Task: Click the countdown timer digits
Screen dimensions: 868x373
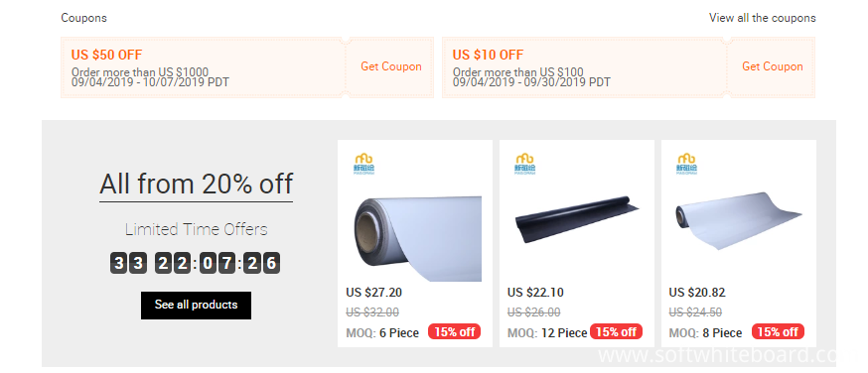Action: point(195,263)
